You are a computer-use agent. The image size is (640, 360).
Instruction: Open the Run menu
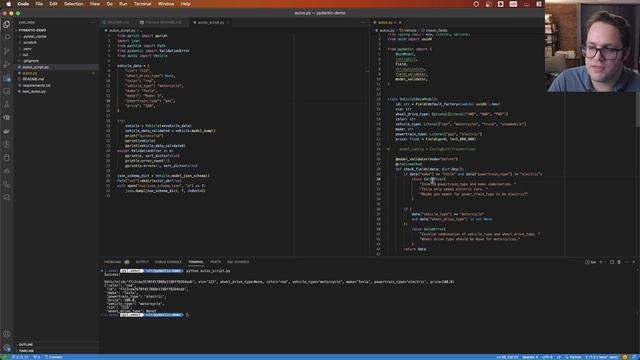[123, 4]
